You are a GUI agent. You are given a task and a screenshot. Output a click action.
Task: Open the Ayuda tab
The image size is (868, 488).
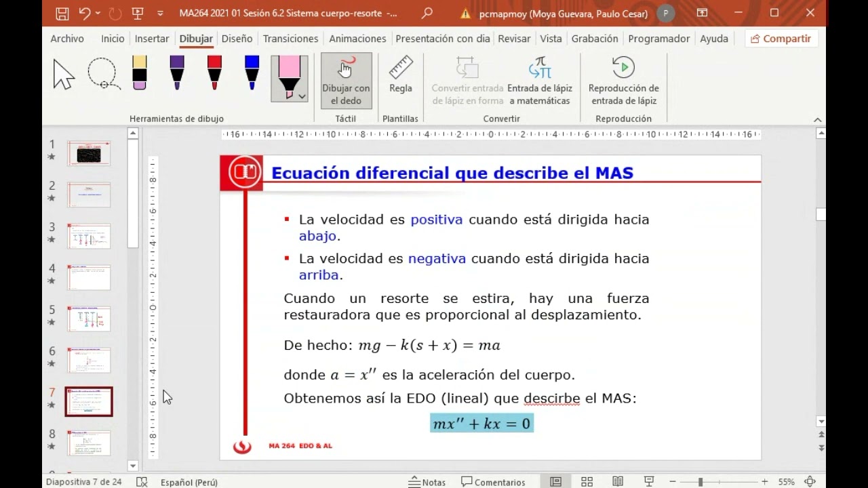[x=714, y=39]
